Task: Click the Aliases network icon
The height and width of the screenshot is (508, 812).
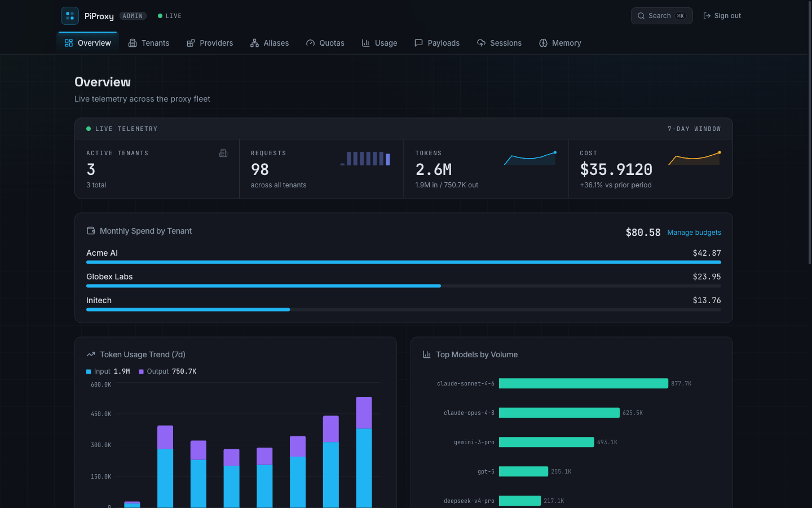Action: (255, 43)
